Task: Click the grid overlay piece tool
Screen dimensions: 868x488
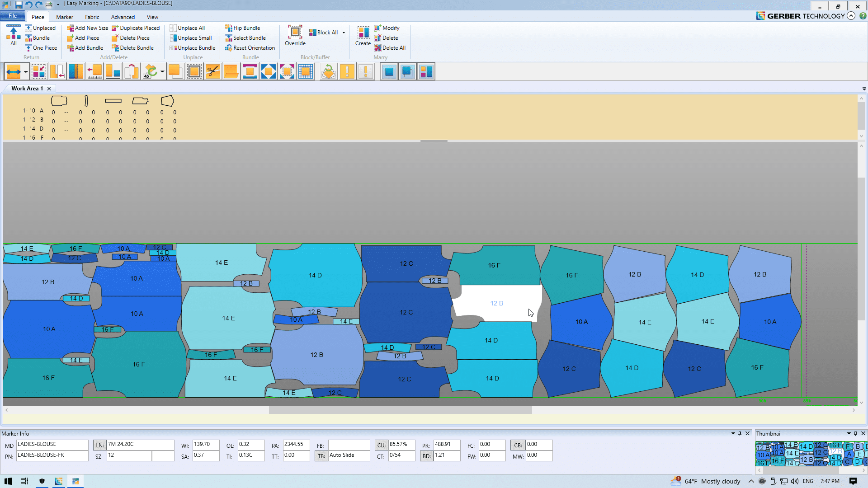Action: tap(306, 72)
